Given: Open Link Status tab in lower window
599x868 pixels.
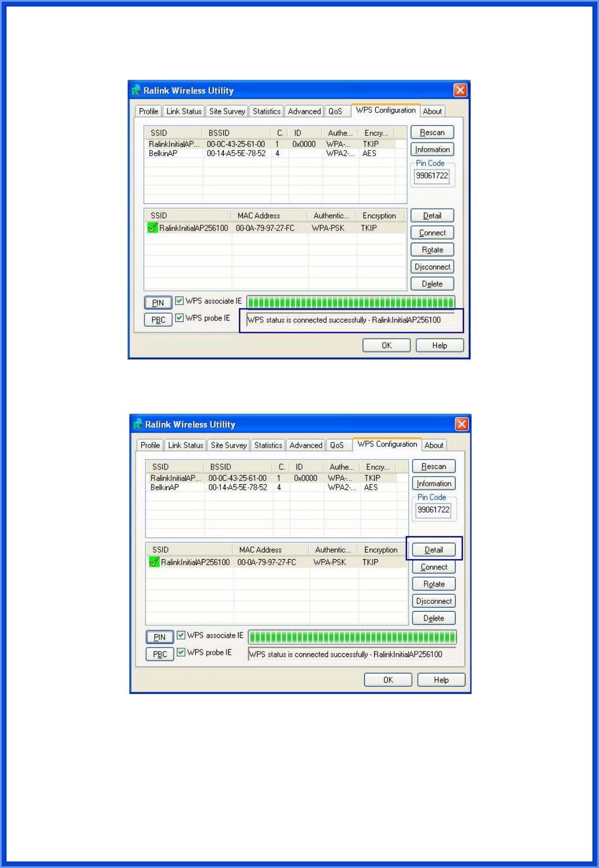Looking at the screenshot, I should click(185, 445).
